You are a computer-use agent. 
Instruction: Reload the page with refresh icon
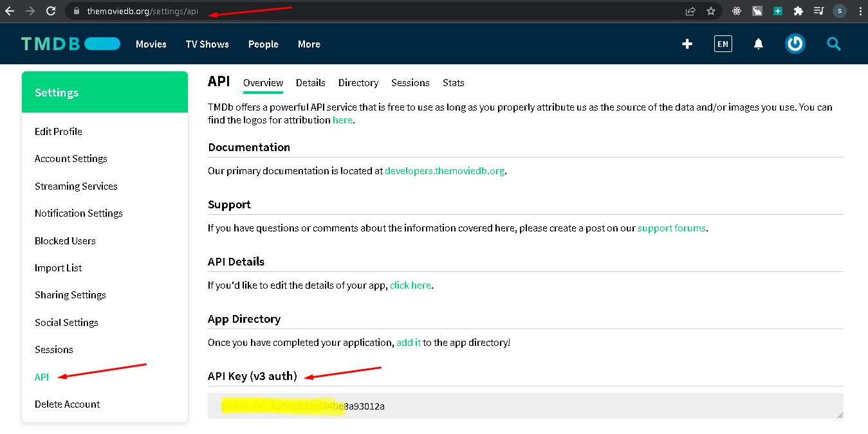pyautogui.click(x=50, y=11)
